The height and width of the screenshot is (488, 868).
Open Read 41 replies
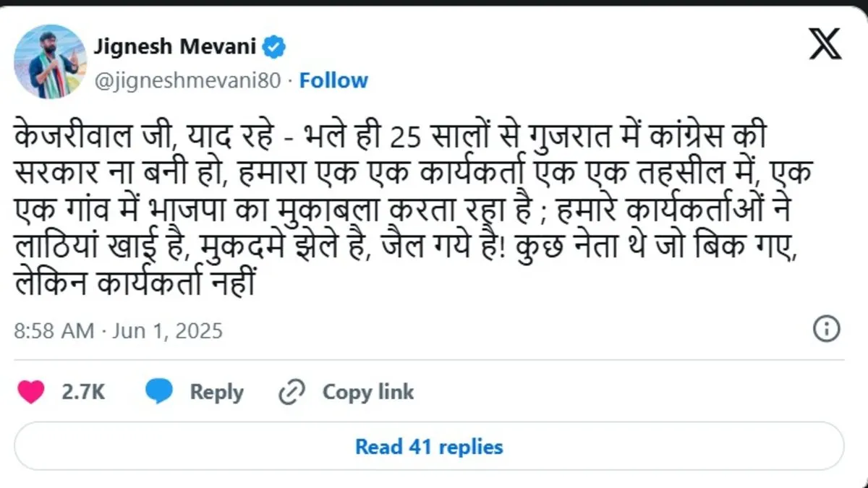pyautogui.click(x=428, y=447)
